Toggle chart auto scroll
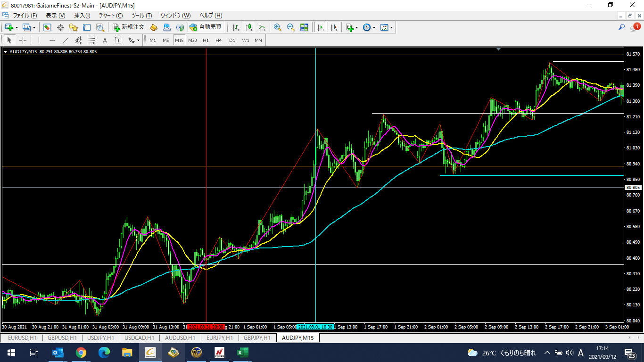Image resolution: width=644 pixels, height=362 pixels. tap(321, 27)
